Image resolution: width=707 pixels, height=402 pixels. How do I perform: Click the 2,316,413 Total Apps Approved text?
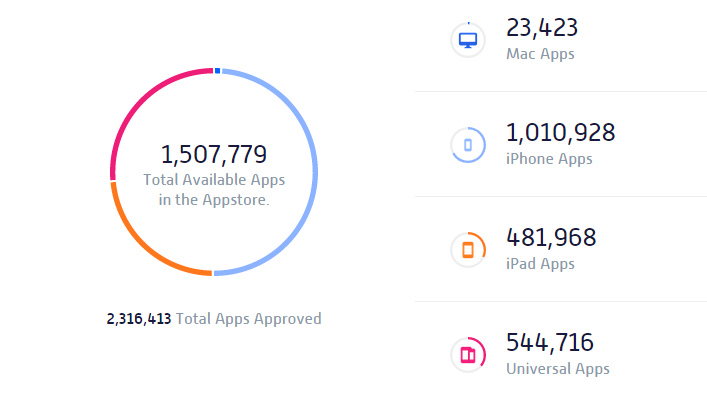tap(138, 319)
